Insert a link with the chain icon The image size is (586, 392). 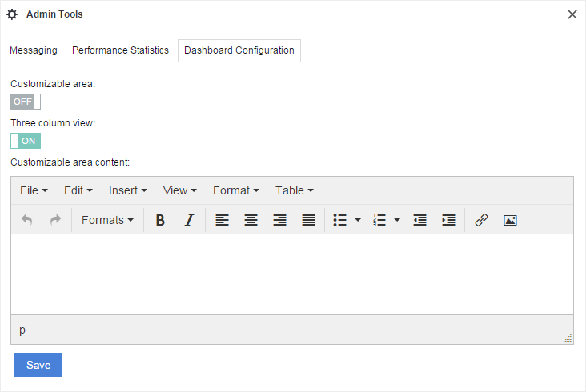pos(481,220)
